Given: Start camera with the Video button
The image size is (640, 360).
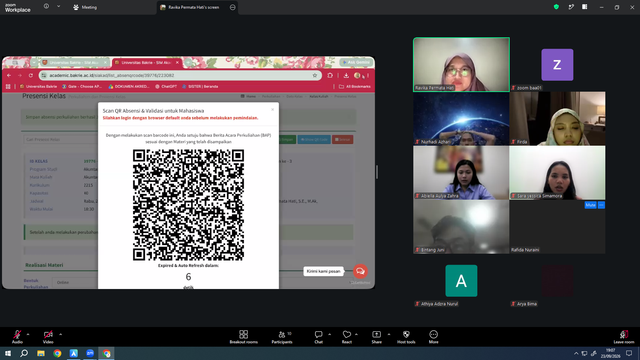Looking at the screenshot, I should tap(48, 337).
